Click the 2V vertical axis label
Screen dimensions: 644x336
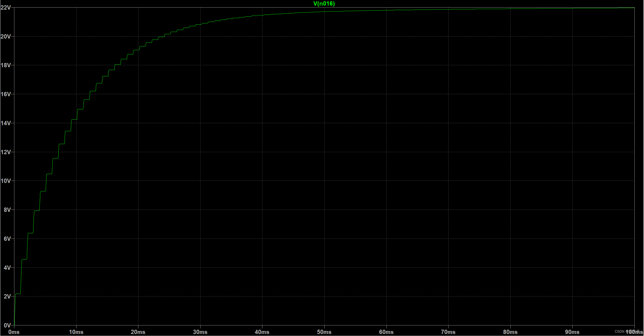point(7,296)
